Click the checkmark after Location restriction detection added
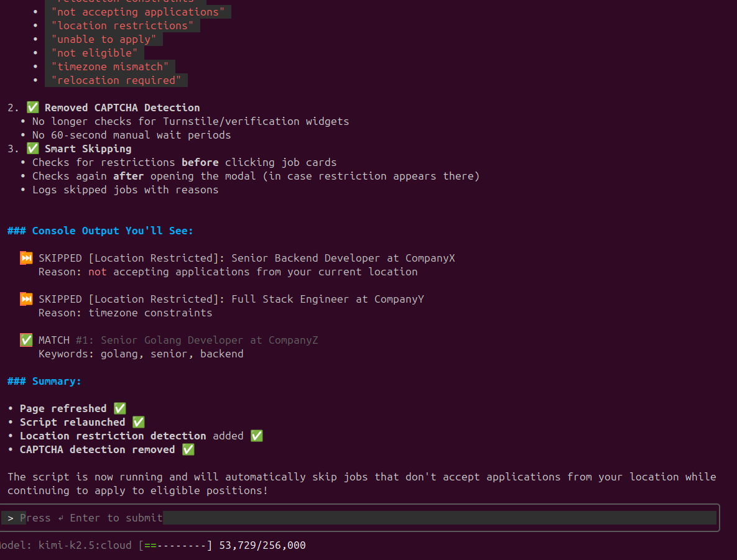This screenshot has height=560, width=737. coord(256,436)
